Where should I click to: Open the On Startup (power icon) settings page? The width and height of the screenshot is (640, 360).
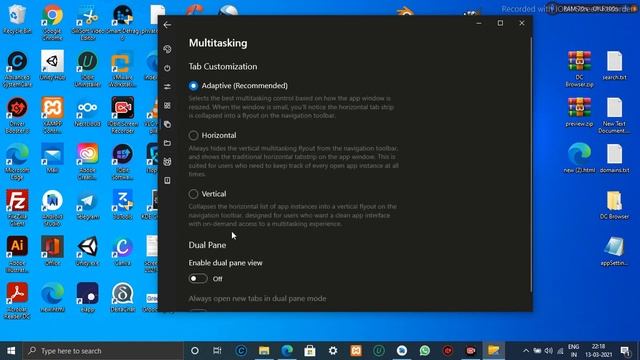pyautogui.click(x=167, y=68)
